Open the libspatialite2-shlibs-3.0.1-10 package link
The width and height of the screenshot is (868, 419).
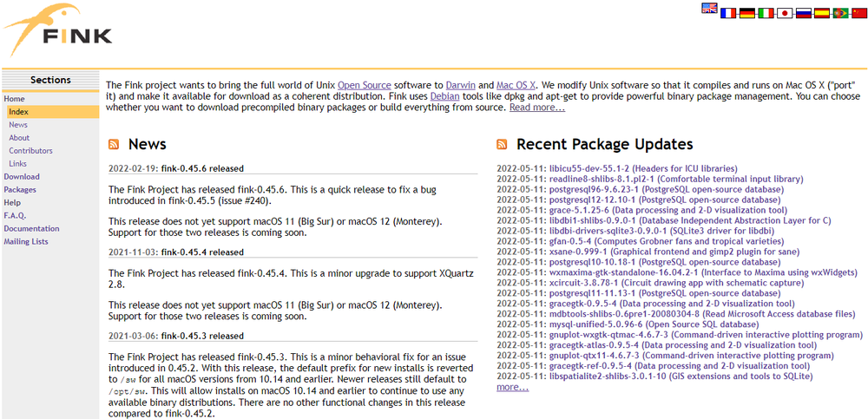[x=681, y=376]
